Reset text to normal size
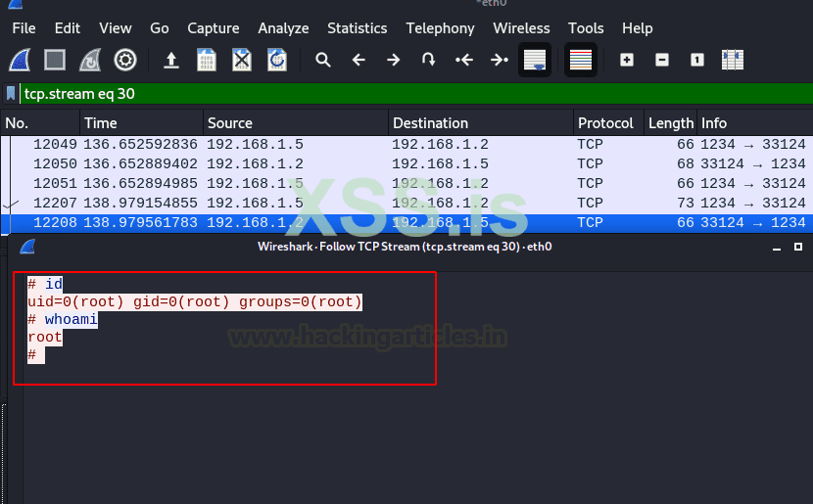This screenshot has width=813, height=504. tap(697, 60)
